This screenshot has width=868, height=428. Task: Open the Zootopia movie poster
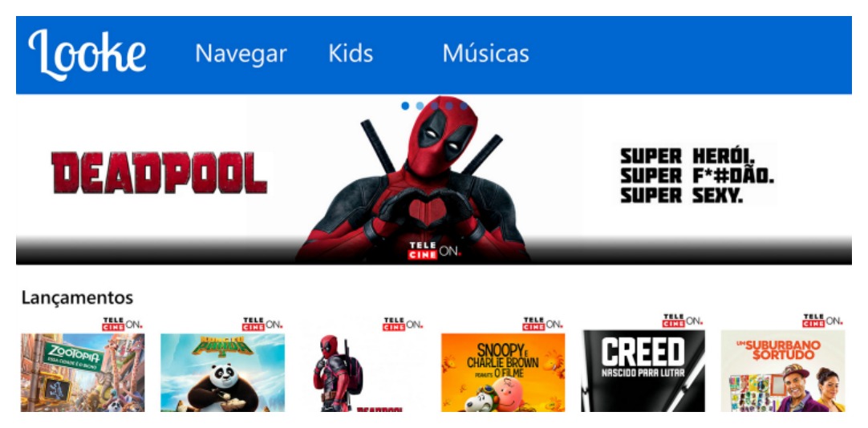pyautogui.click(x=83, y=372)
